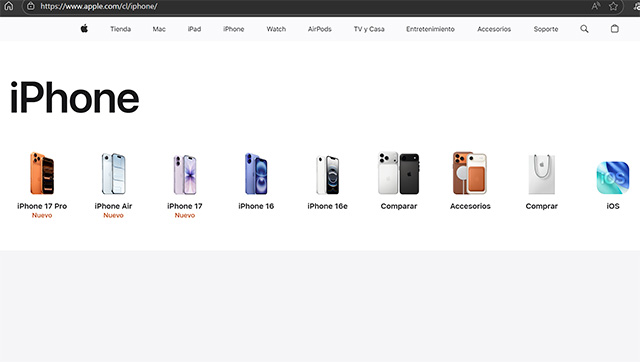Go to the Watch menu
Screen dimensions: 640x362
[x=276, y=29]
